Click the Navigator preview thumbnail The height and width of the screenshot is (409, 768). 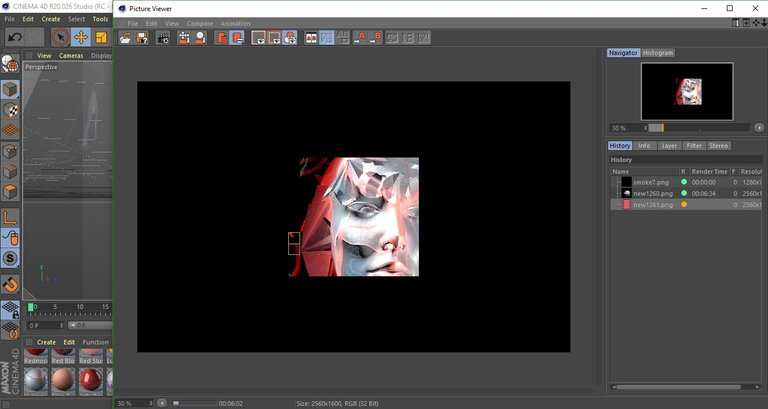pos(687,92)
